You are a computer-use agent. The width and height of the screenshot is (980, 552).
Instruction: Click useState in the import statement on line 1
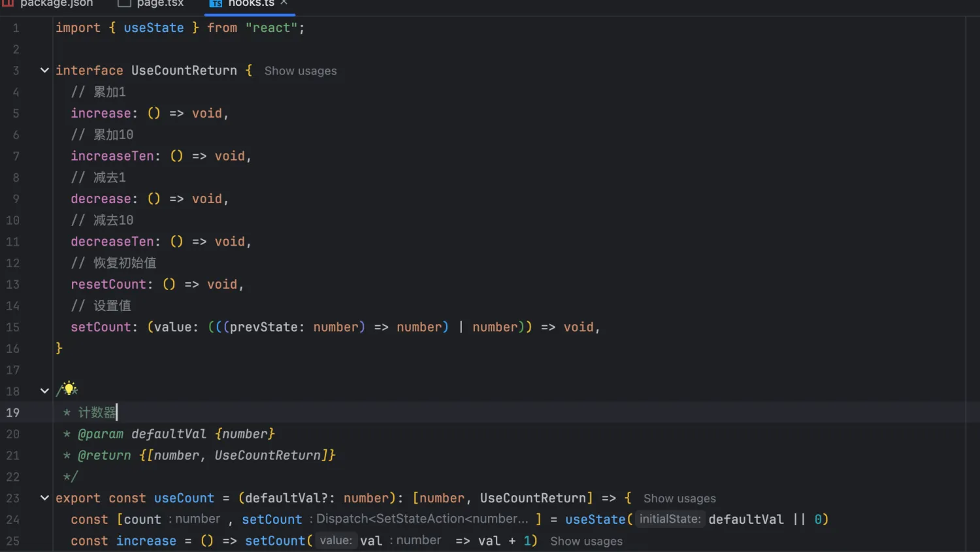(154, 28)
